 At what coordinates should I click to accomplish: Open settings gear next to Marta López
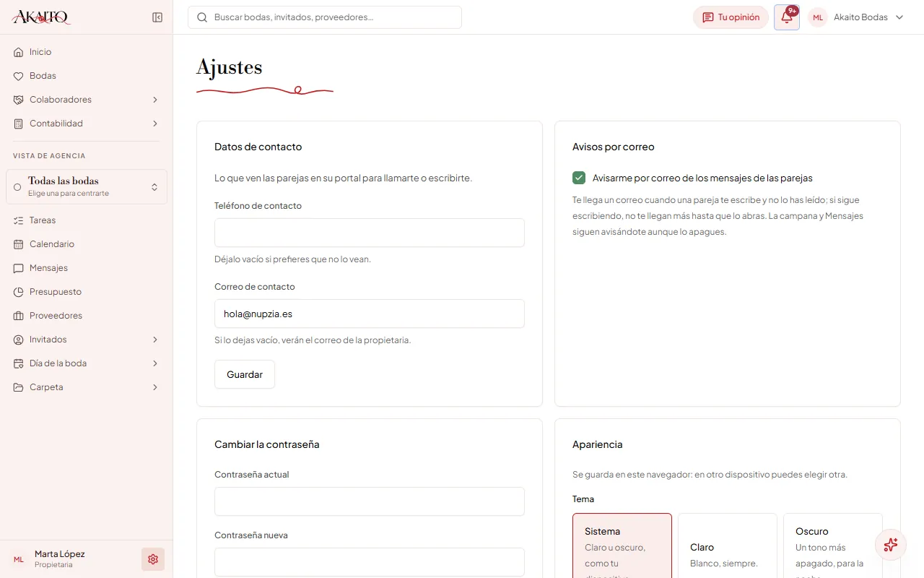(x=153, y=559)
